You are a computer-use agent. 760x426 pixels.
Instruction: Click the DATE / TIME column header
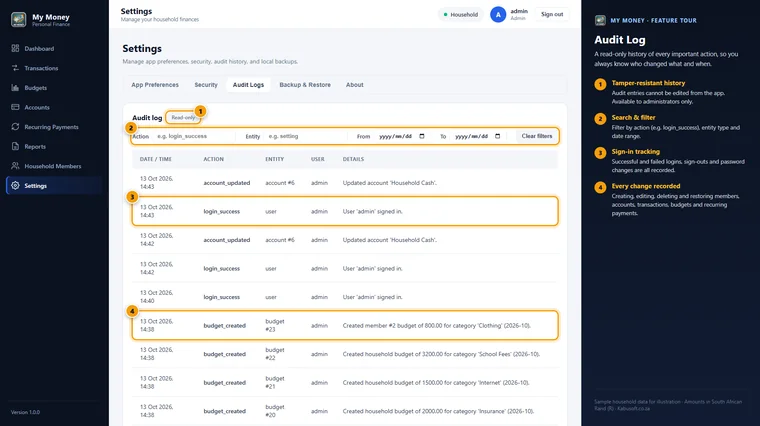(x=156, y=159)
